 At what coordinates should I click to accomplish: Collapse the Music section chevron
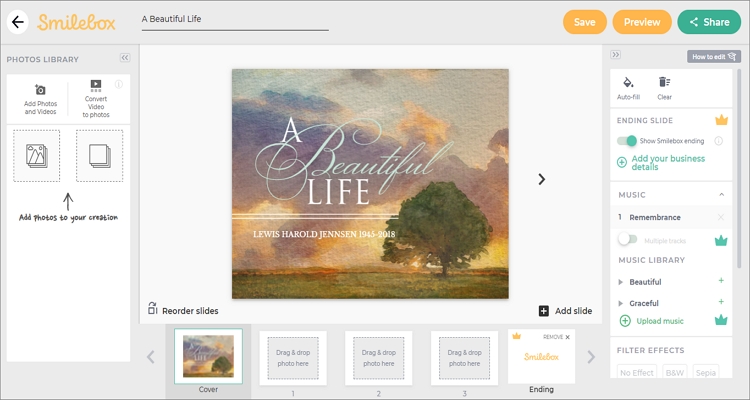722,194
